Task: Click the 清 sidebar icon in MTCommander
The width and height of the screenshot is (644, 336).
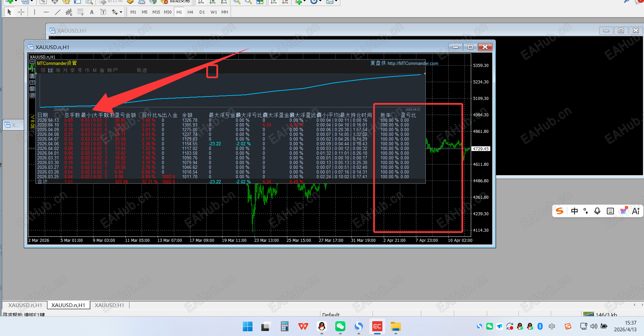Action: [32, 76]
